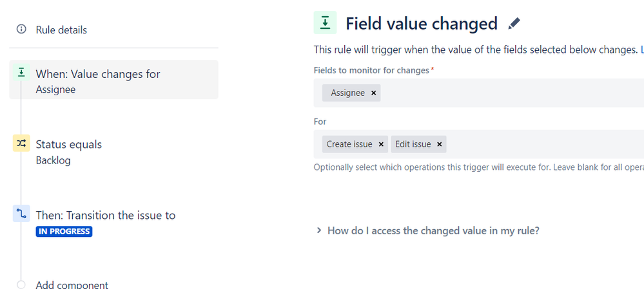Click the IN PROGRESS status badge
This screenshot has width=644, height=289.
point(64,232)
